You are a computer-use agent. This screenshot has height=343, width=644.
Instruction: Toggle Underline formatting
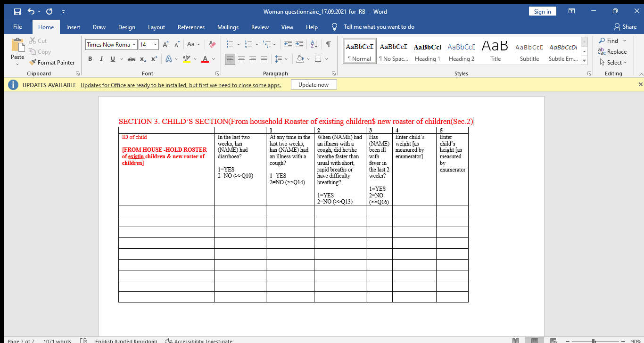tap(112, 59)
